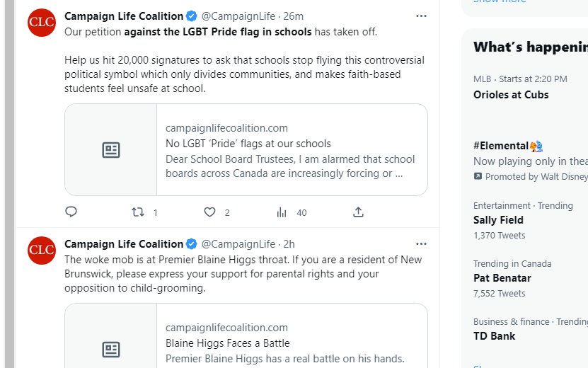Click article thumbnail icon in second card
Image resolution: width=588 pixels, height=368 pixels.
(x=111, y=349)
